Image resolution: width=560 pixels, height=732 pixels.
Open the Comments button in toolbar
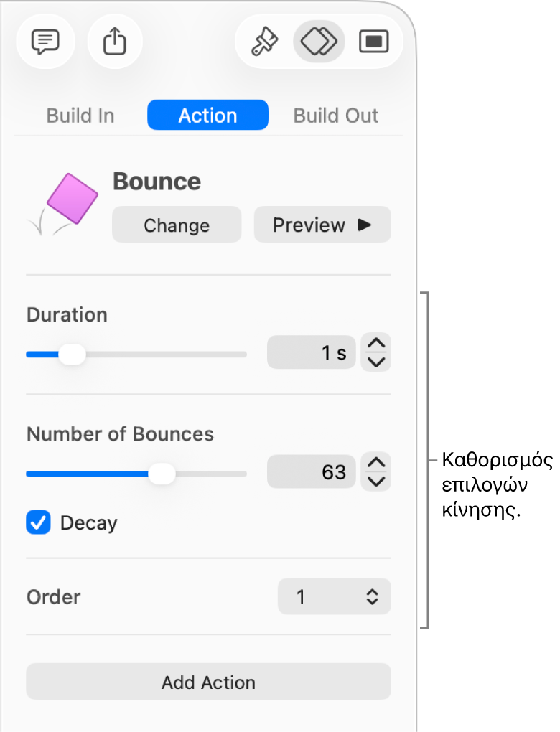coord(45,42)
